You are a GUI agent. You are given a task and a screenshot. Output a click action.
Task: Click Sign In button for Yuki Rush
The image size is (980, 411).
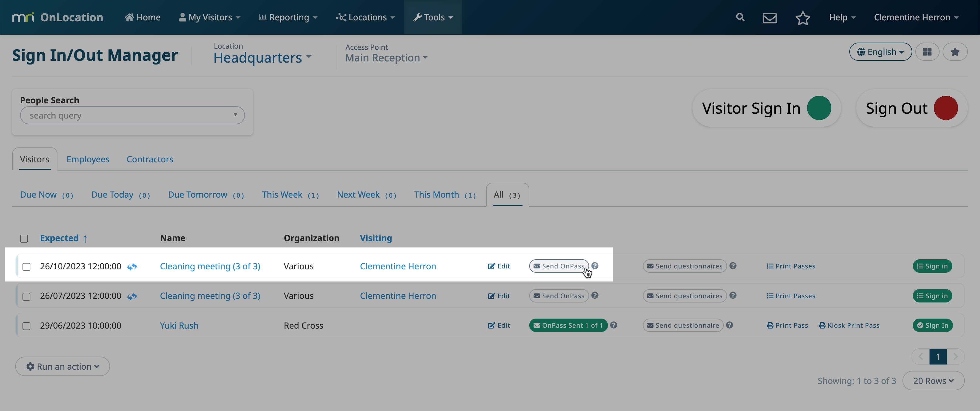tap(933, 325)
